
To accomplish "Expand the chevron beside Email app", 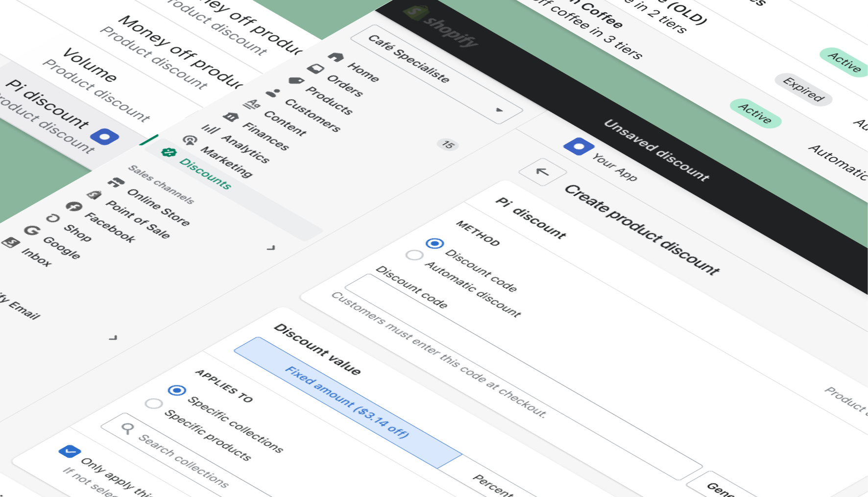I will 113,337.
